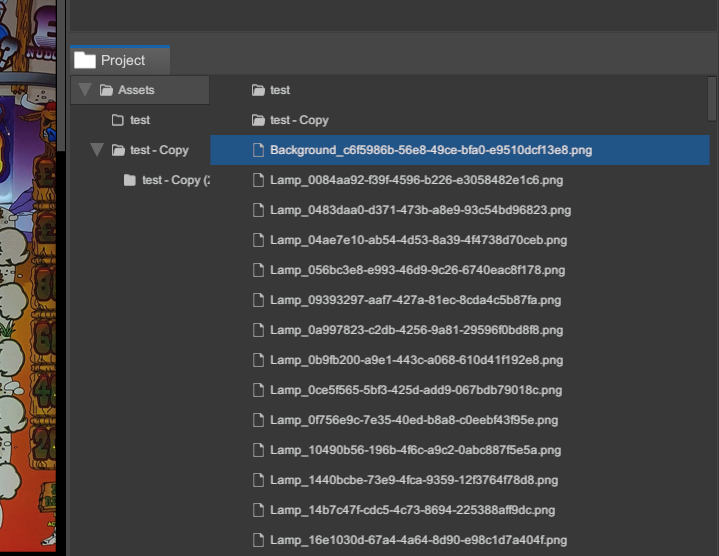Select Lamp_0ce5f565 png file
This screenshot has width=719, height=556.
[416, 390]
